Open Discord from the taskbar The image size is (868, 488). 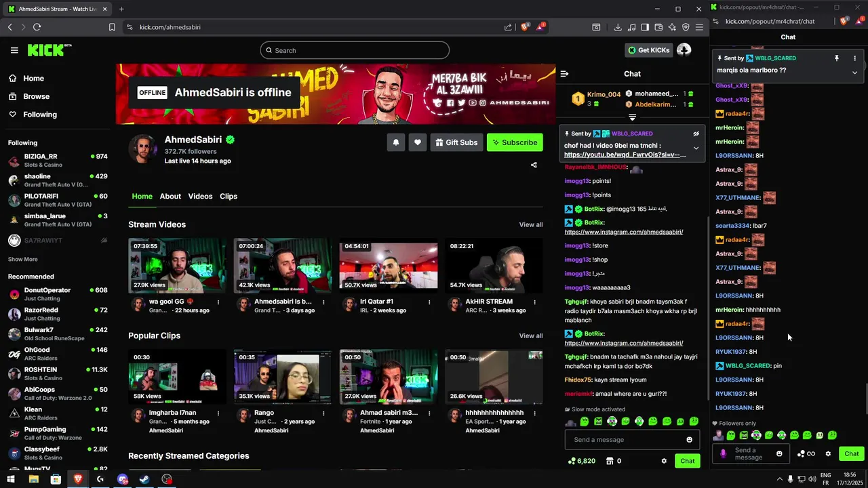pos(122,479)
